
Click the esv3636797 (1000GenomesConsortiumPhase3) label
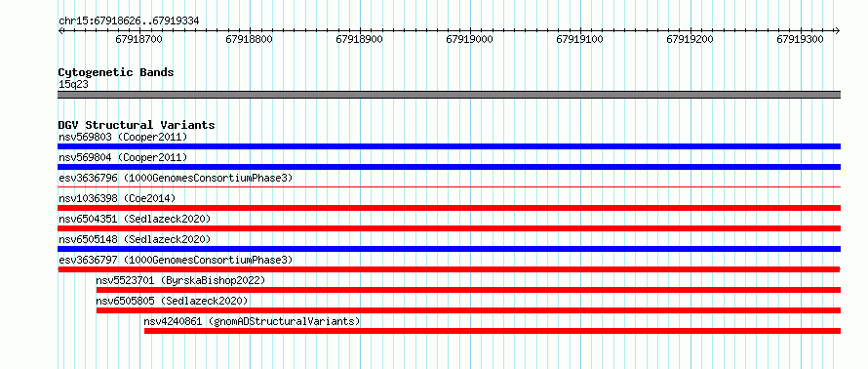click(176, 260)
